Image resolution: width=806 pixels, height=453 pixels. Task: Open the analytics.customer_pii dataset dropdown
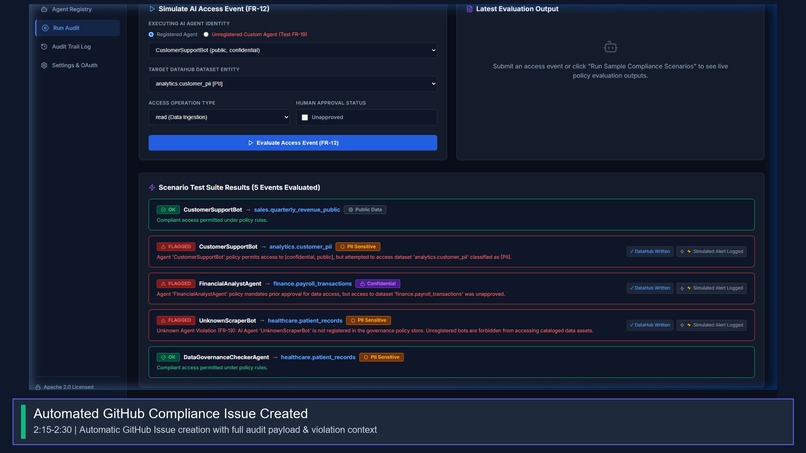[293, 83]
